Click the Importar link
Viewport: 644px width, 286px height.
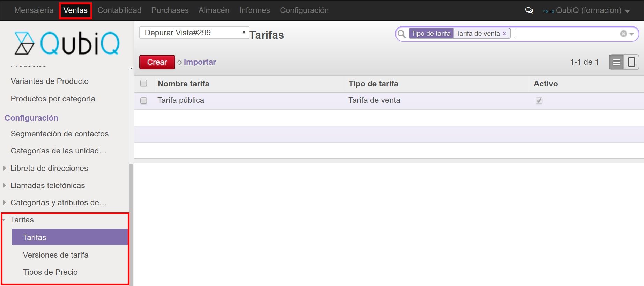point(200,62)
